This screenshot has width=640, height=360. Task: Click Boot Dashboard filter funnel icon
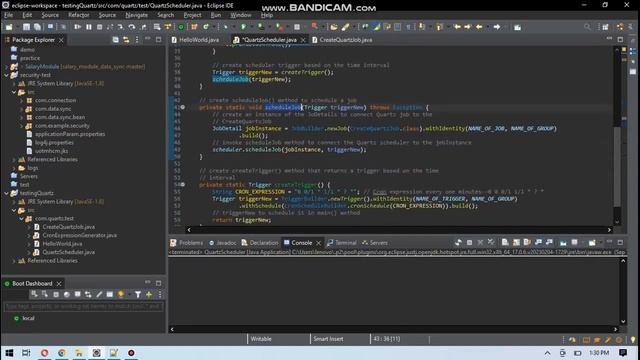pyautogui.click(x=138, y=294)
